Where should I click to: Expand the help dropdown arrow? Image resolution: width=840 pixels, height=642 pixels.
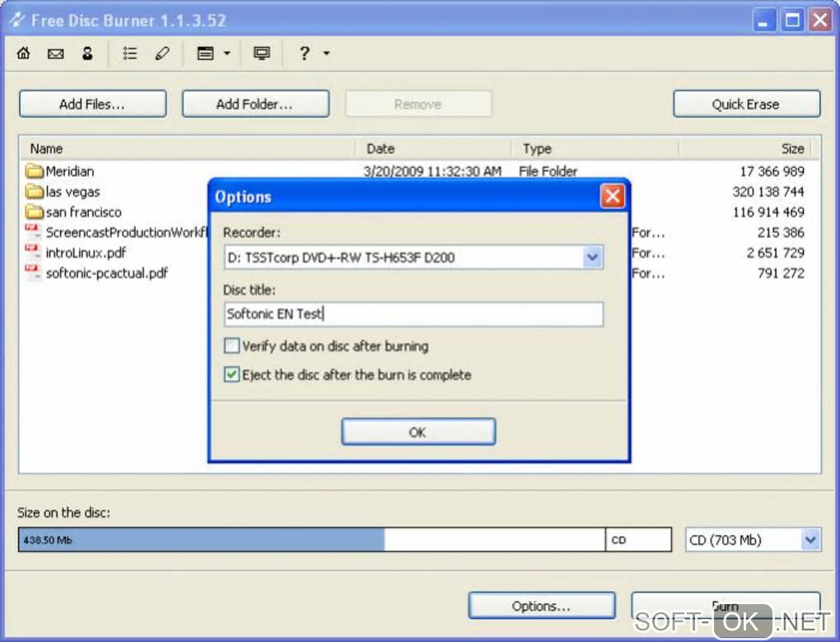coord(327,53)
